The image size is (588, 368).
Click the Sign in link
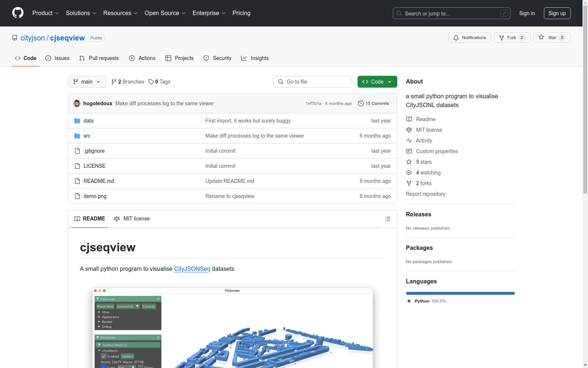coord(527,13)
